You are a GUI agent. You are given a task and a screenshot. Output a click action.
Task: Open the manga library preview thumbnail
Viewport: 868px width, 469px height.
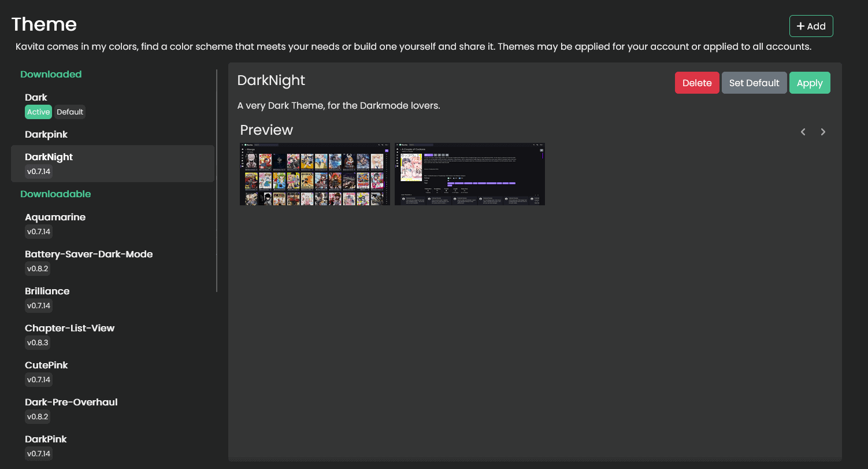[x=314, y=174]
